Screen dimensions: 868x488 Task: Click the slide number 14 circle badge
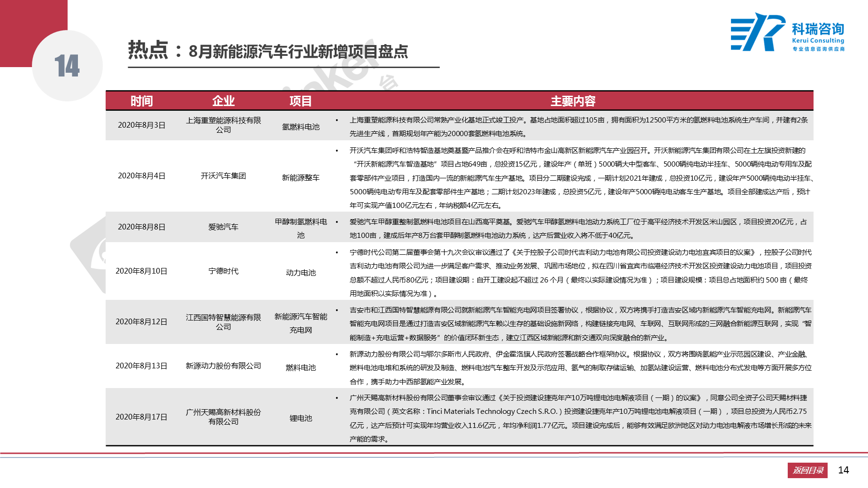pos(67,66)
